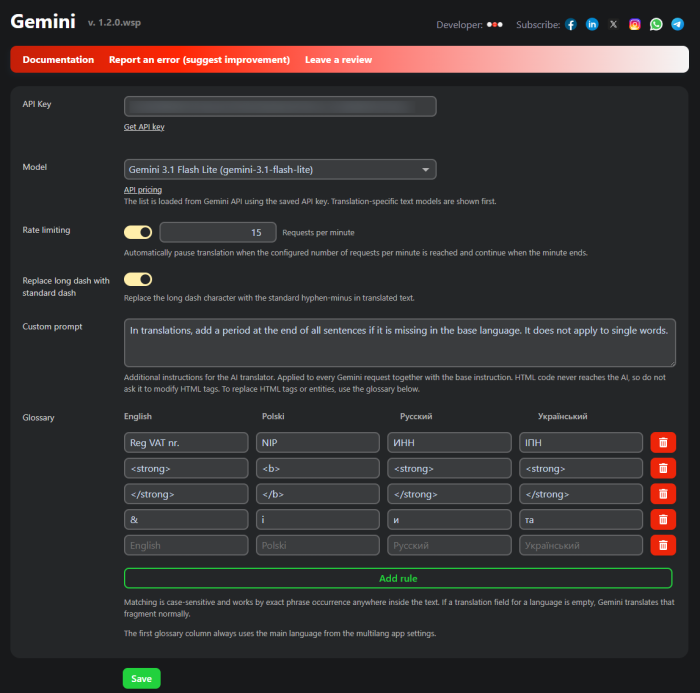Open the Telegram subscribe icon
The height and width of the screenshot is (693, 700).
pos(677,25)
